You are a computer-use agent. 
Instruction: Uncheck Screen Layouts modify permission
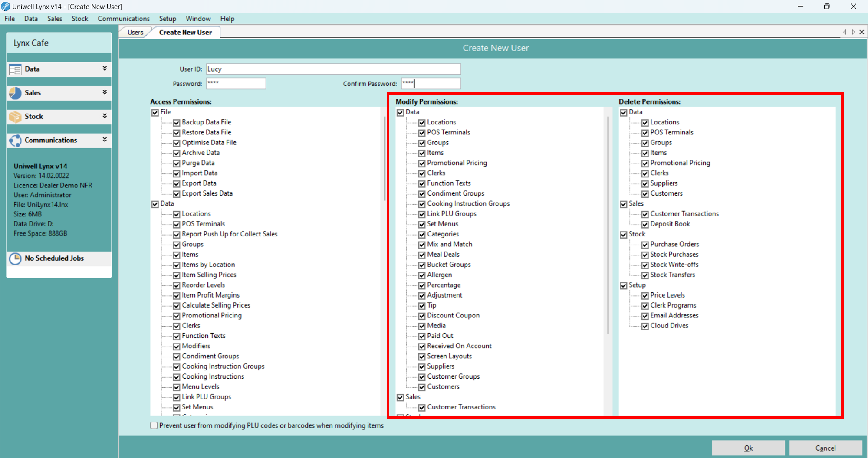(422, 357)
